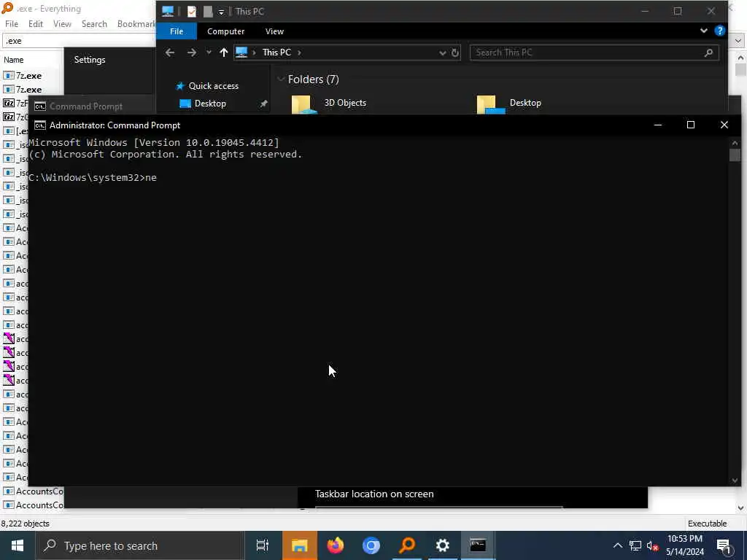Open the Computer ribbon tab
747x560 pixels.
[226, 31]
